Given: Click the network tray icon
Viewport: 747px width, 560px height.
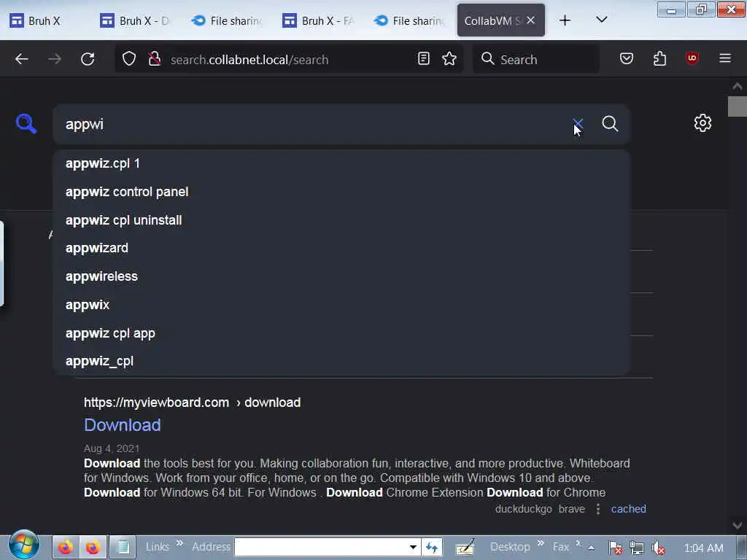Looking at the screenshot, I should pos(636,548).
